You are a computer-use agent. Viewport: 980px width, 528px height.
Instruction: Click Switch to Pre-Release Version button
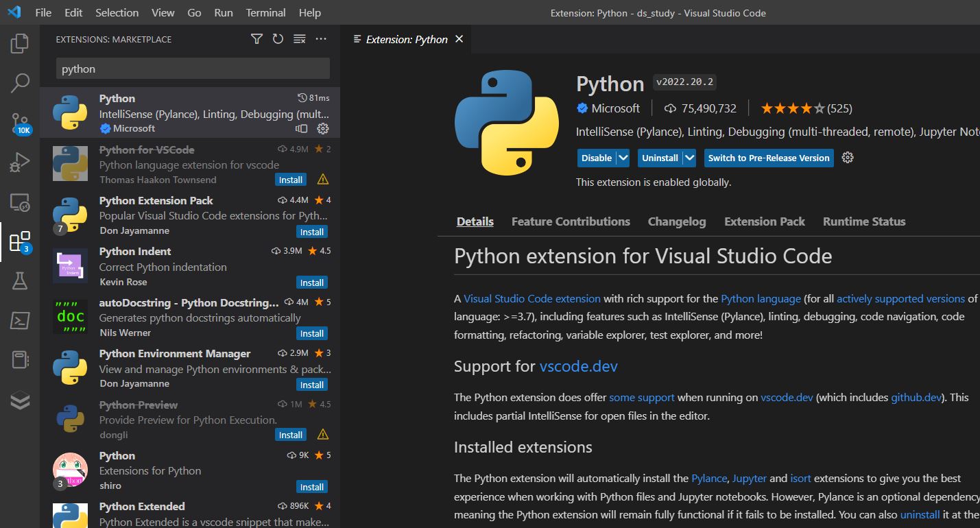769,158
